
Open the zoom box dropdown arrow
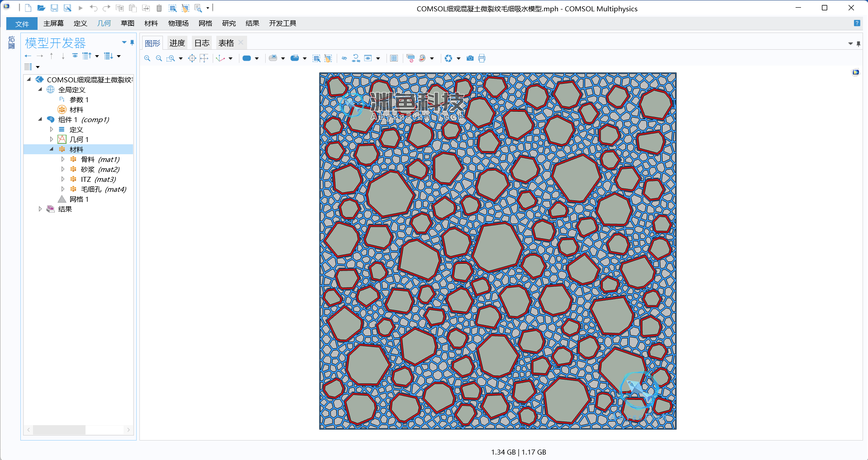coord(181,58)
